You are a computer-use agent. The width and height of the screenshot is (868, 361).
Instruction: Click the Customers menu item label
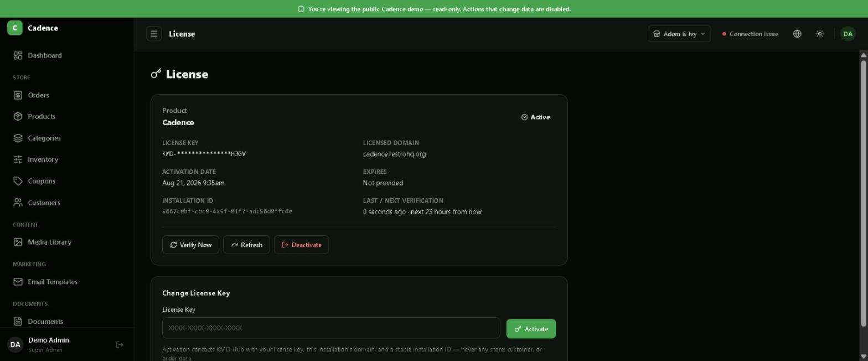(x=44, y=203)
